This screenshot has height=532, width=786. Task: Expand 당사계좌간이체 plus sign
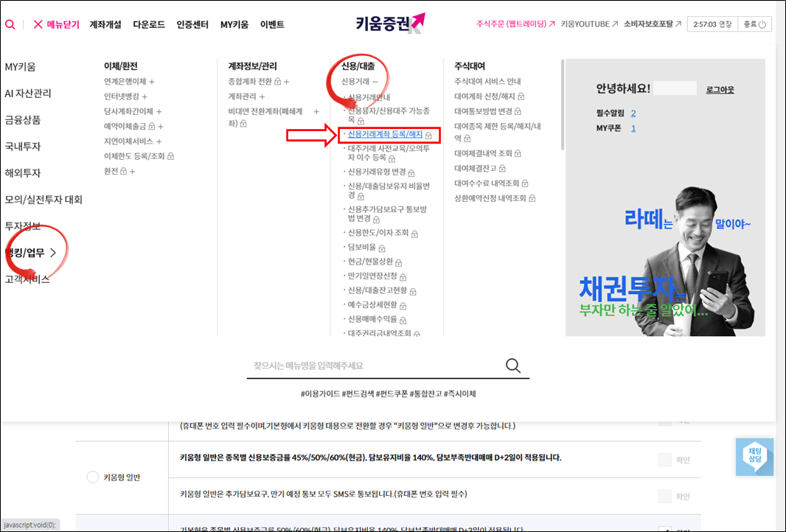pyautogui.click(x=159, y=112)
